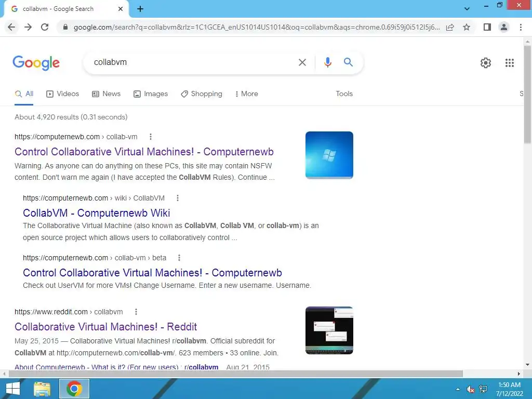Go back to previous page in Chrome
This screenshot has width=532, height=399.
[11, 27]
